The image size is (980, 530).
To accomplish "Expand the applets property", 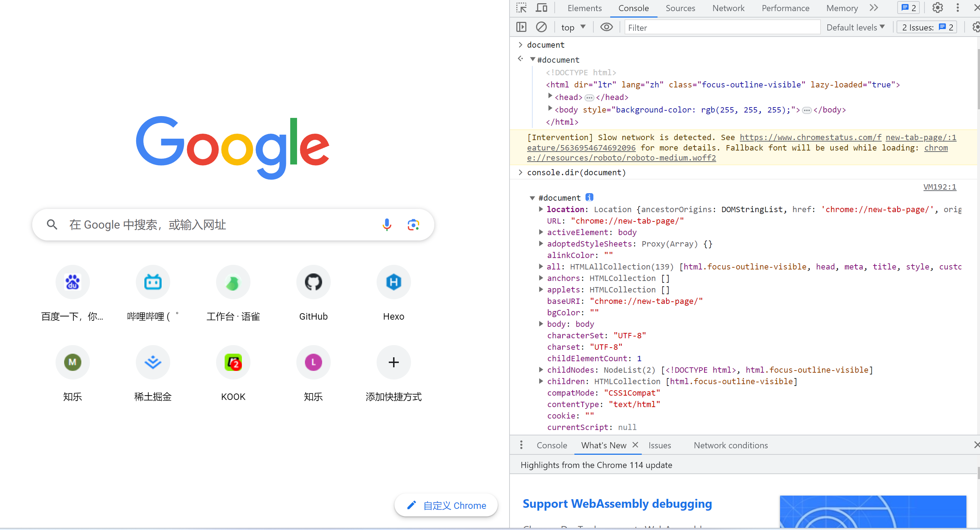I will [x=541, y=289].
